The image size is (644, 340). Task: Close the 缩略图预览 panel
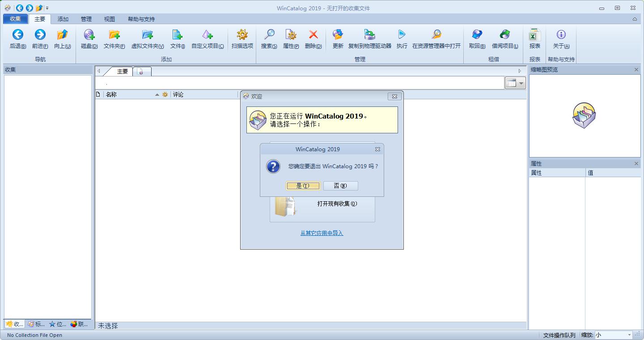pyautogui.click(x=636, y=70)
